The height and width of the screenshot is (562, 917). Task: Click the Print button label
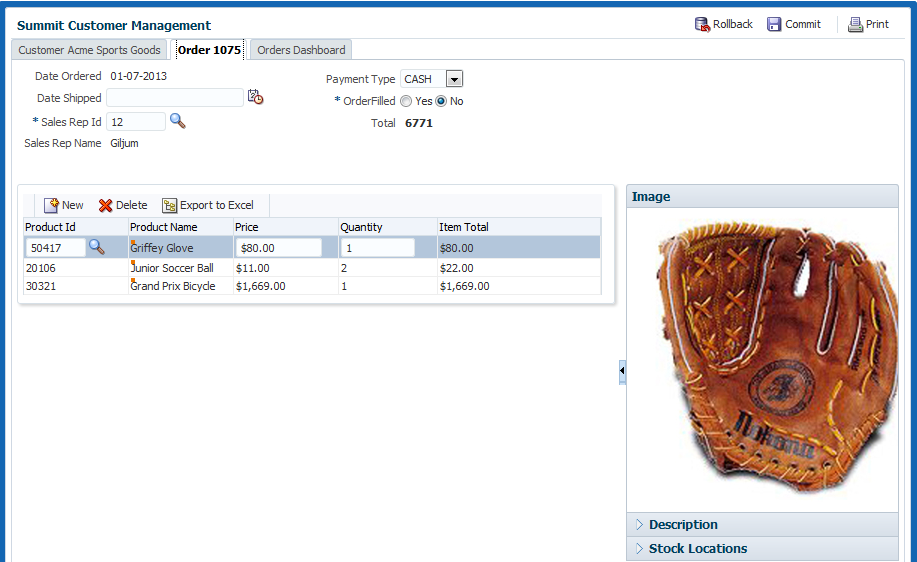tap(877, 24)
